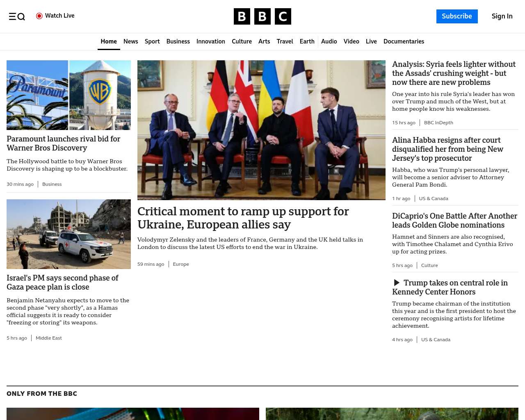Switch to the Innovation tab
The height and width of the screenshot is (420, 525).
(210, 41)
